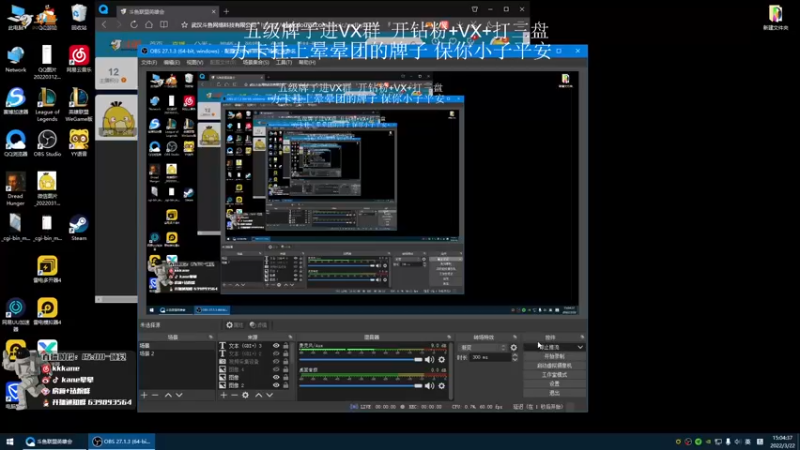Move the scene down in the list
800x450 pixels.
(x=179, y=395)
